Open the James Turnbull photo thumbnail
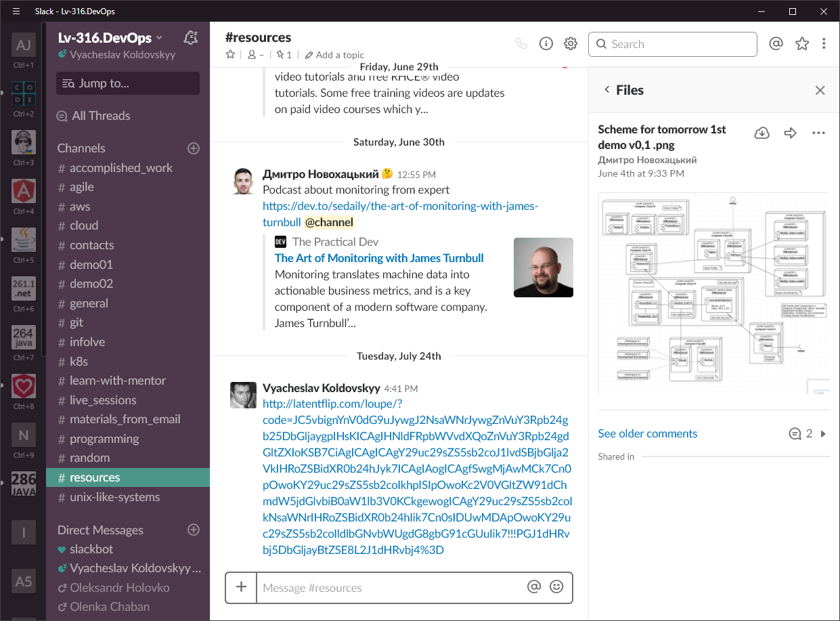Image resolution: width=840 pixels, height=621 pixels. pyautogui.click(x=544, y=267)
